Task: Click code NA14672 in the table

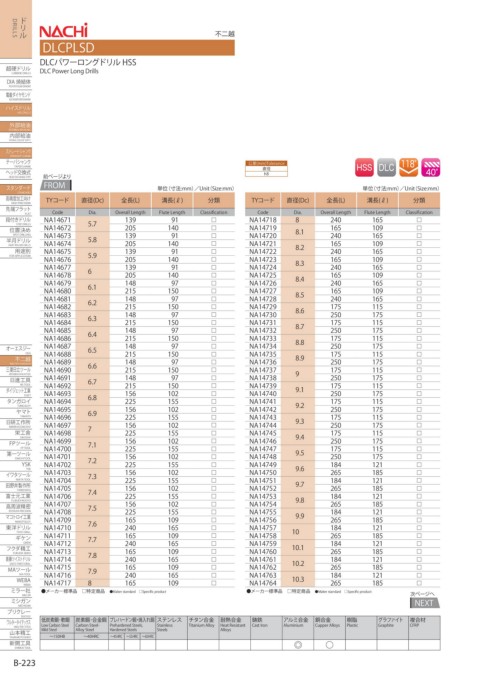Action: tap(57, 228)
